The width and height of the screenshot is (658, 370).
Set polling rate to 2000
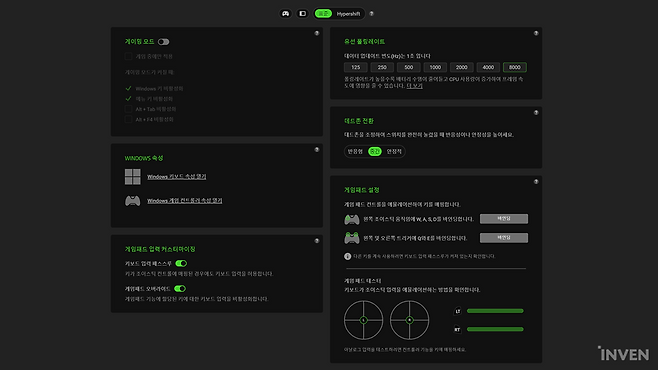click(x=462, y=67)
